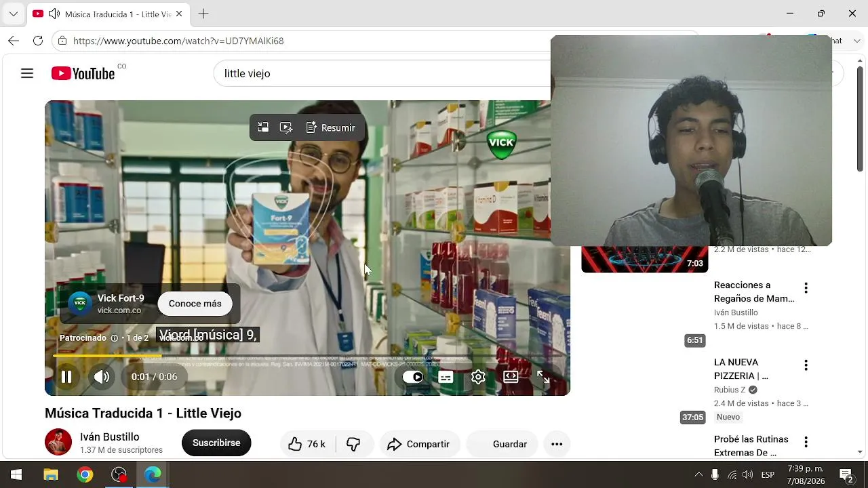Show hidden system tray icons
This screenshot has height=488, width=868.
coord(698,474)
